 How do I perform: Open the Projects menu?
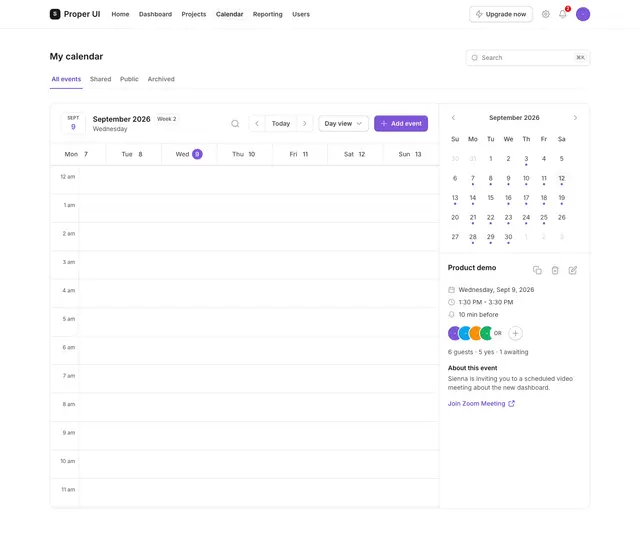[193, 14]
